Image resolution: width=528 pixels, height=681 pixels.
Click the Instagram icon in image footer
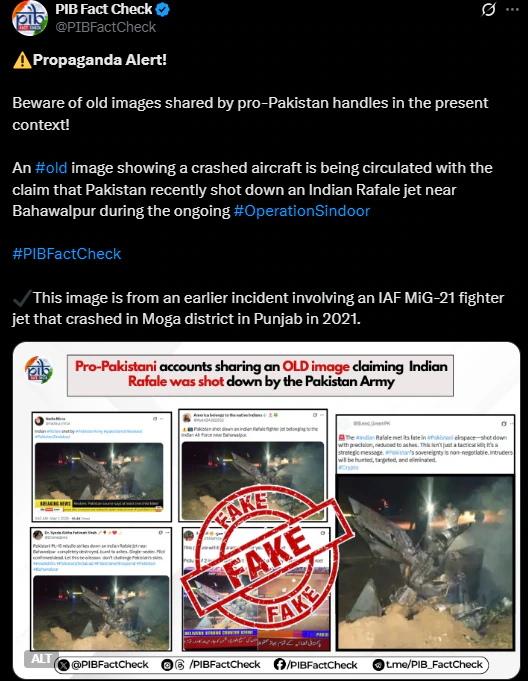166,664
